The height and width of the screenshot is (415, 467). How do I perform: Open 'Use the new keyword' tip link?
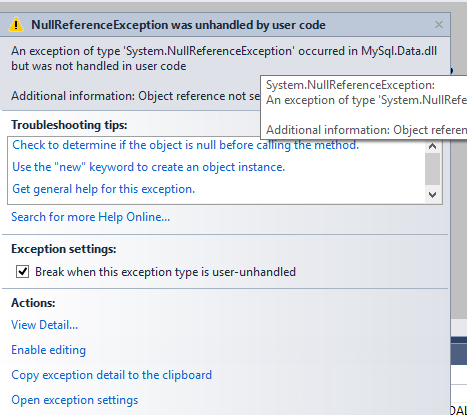point(149,167)
